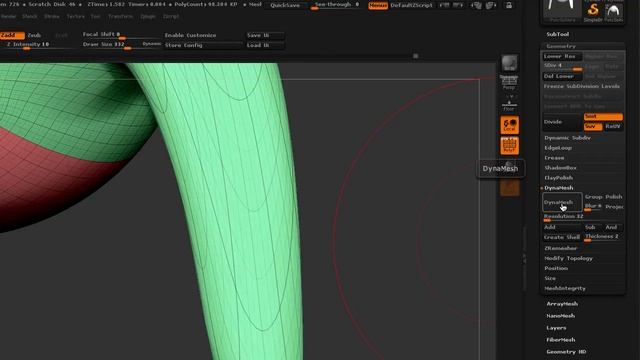Click the DefaultZScript button

411,5
